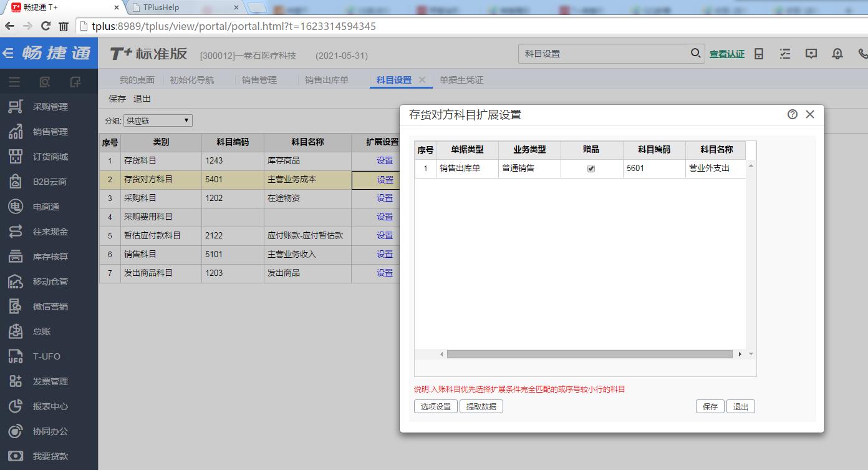The image size is (868, 470).
Task: Switch to 销售管理 tab
Action: tap(259, 80)
